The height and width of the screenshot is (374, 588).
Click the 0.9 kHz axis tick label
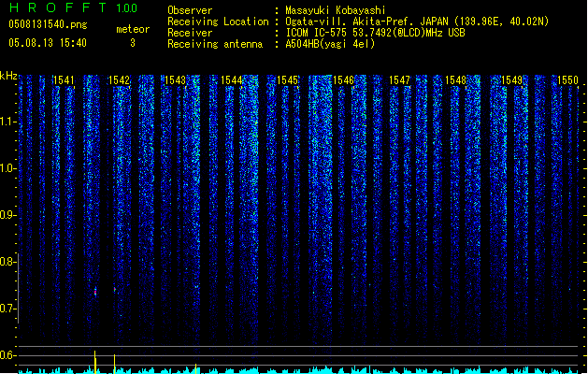[7, 215]
